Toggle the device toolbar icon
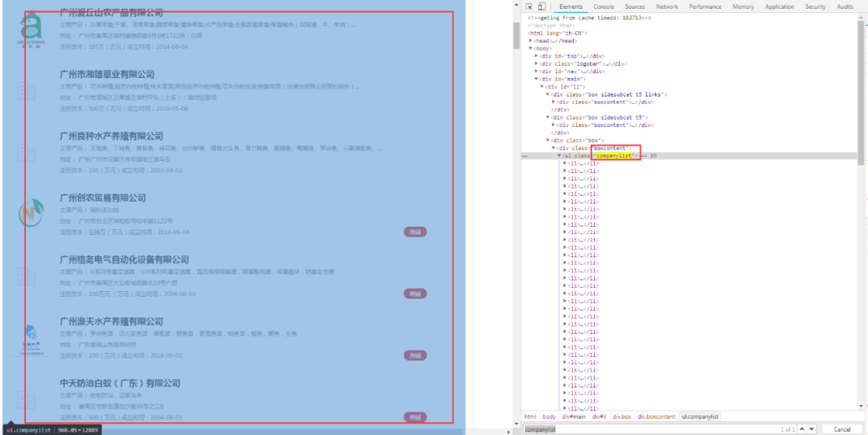Image resolution: width=868 pixels, height=435 pixels. pyautogui.click(x=542, y=6)
